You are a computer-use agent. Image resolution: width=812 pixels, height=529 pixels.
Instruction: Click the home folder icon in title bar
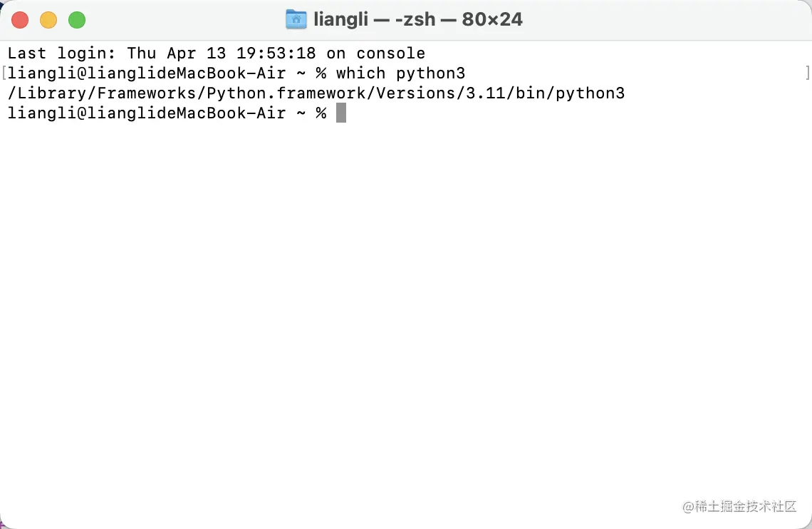pyautogui.click(x=296, y=19)
